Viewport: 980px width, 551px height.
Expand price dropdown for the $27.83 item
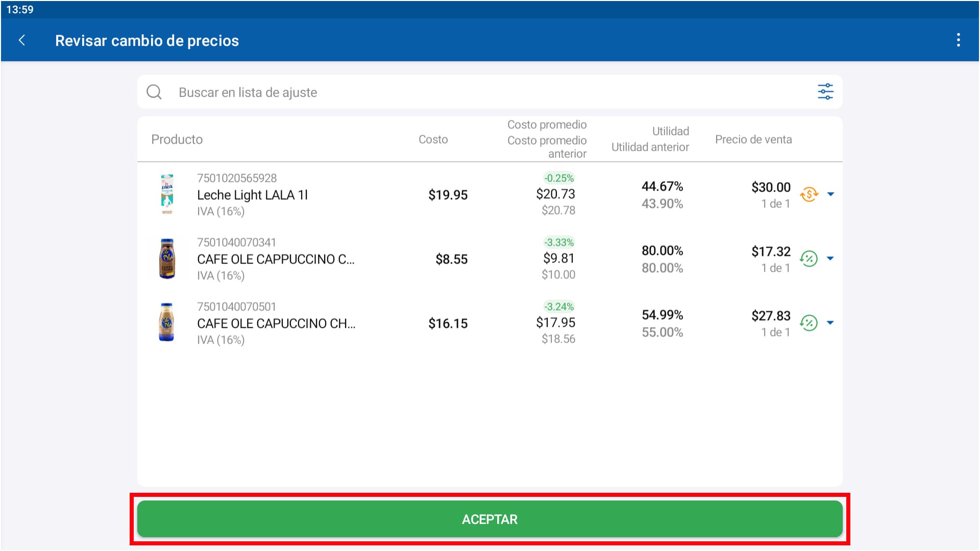(x=830, y=323)
